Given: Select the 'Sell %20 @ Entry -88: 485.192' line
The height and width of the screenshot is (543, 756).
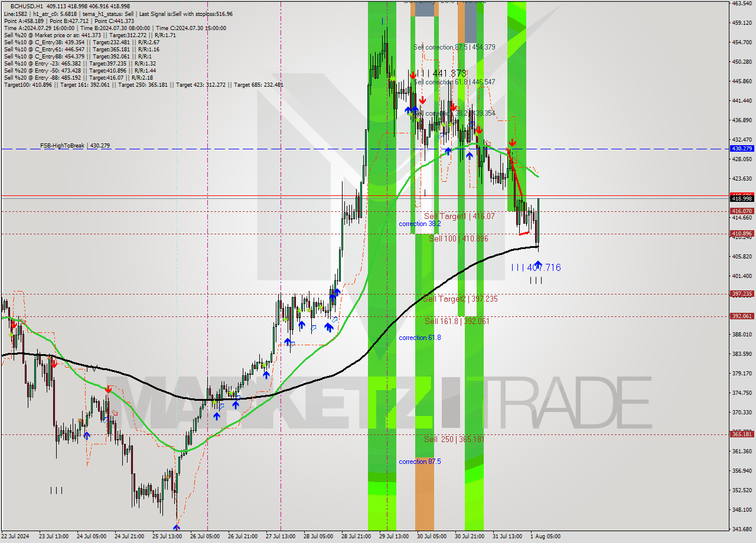Looking at the screenshot, I should 79,77.
